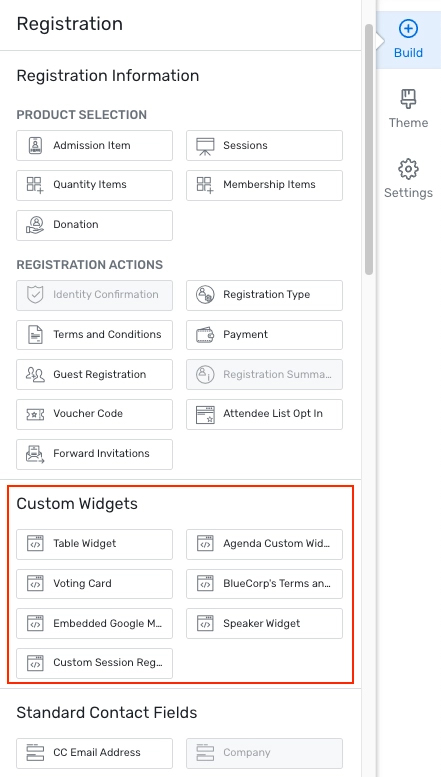Select the Voting Card custom widget

coord(95,584)
